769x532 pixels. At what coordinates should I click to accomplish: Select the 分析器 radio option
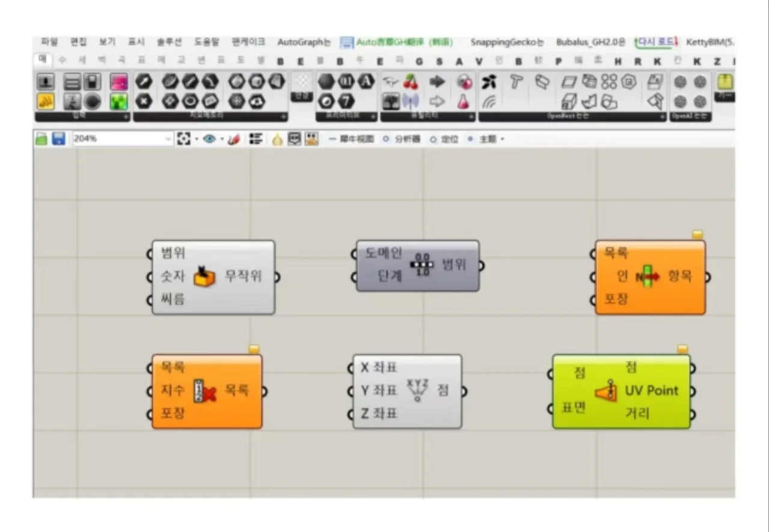click(403, 139)
